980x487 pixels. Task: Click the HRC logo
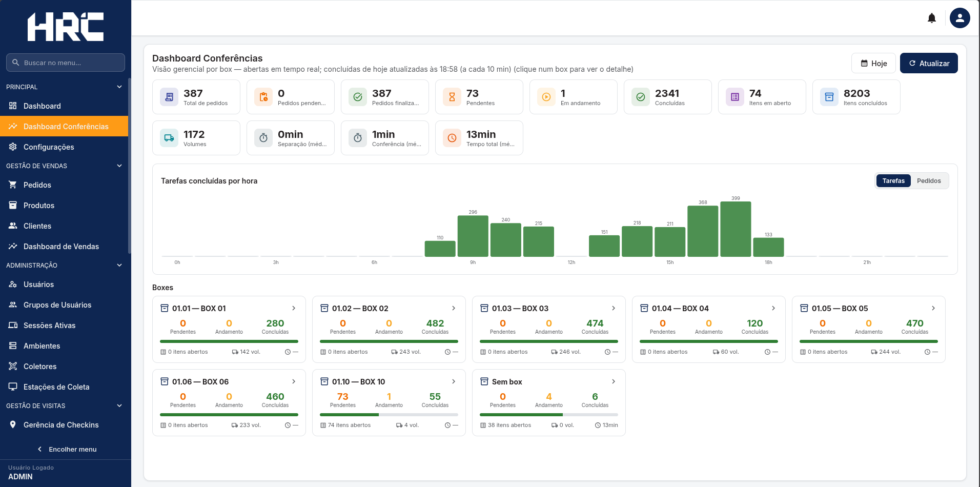click(x=66, y=27)
